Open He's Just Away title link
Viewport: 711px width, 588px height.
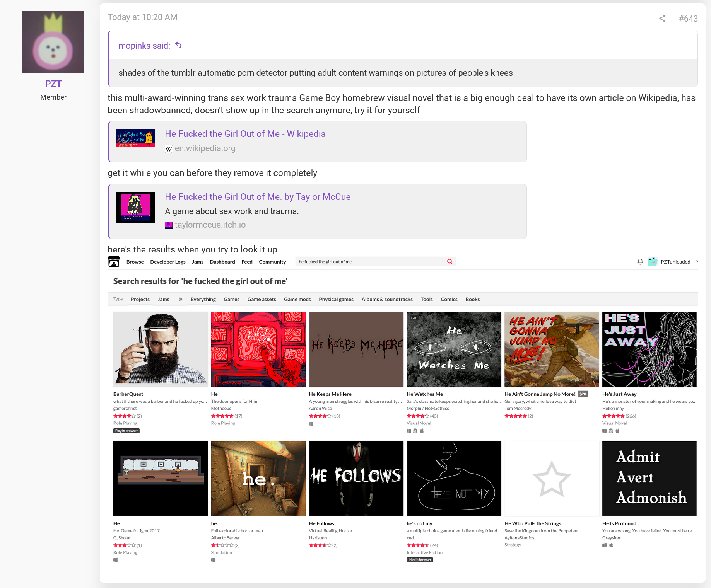coord(619,394)
